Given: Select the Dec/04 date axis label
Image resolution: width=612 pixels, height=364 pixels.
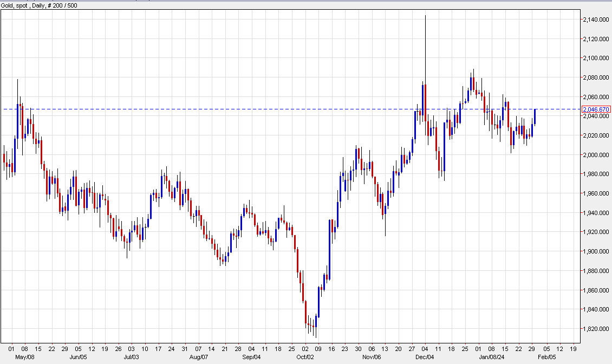Looking at the screenshot, I should (424, 358).
